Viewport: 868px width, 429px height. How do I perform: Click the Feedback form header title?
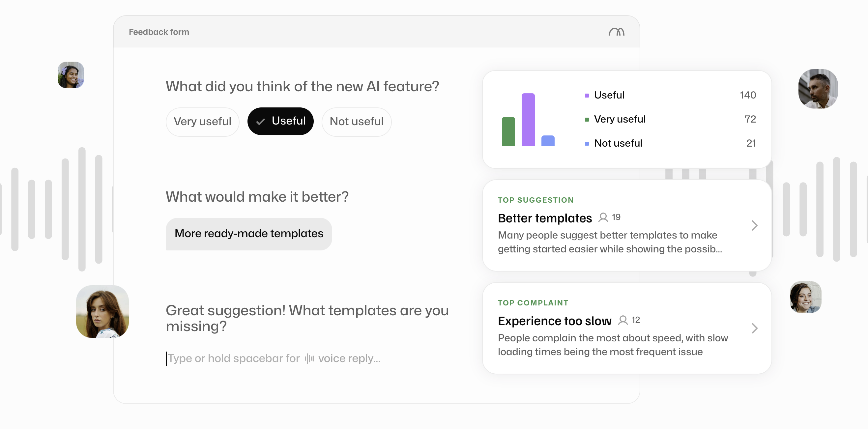pyautogui.click(x=159, y=32)
